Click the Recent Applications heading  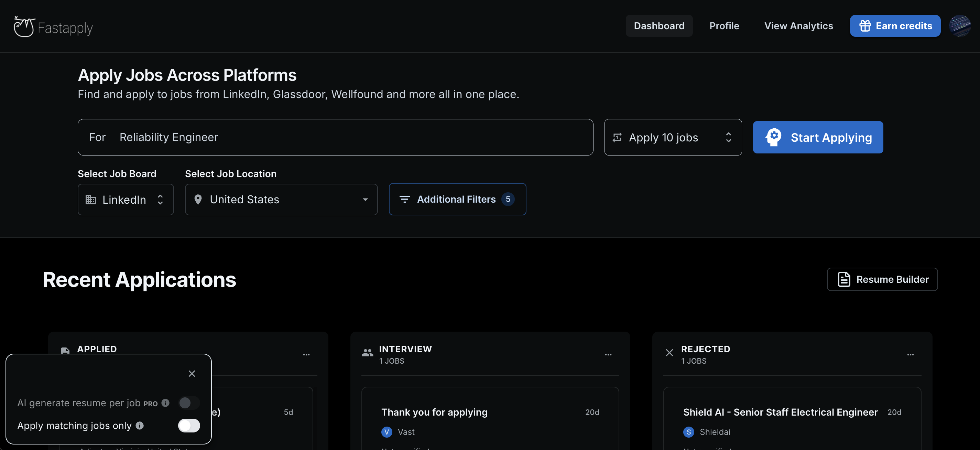[x=139, y=279]
